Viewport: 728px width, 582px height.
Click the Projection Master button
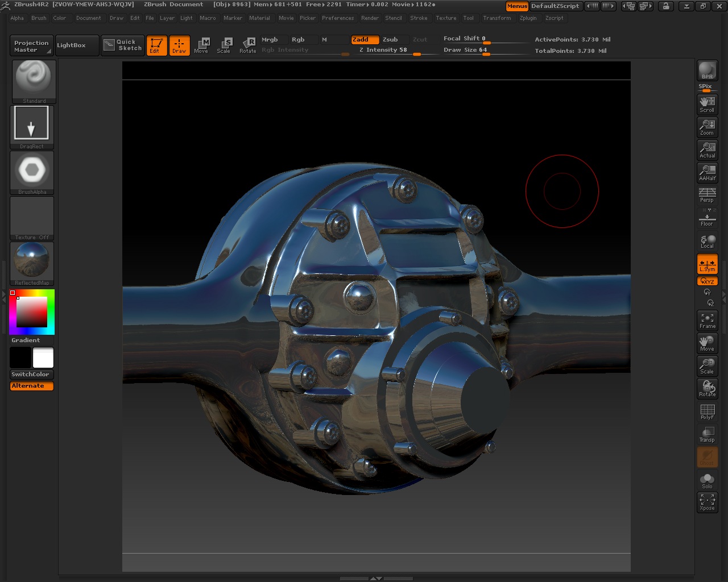31,45
